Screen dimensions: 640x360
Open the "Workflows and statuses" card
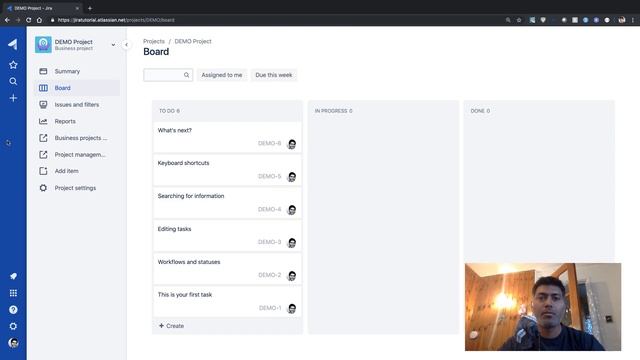point(227,269)
